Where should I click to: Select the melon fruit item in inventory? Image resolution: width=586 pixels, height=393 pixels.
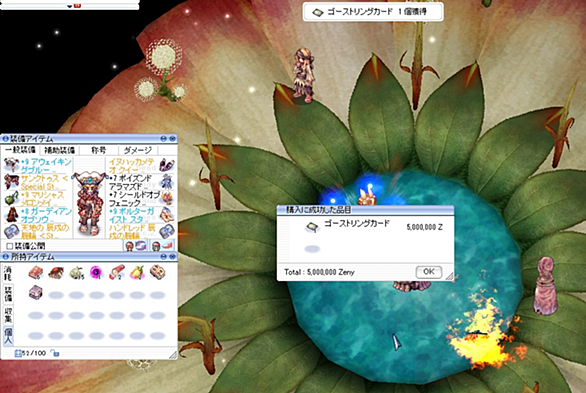pos(77,273)
